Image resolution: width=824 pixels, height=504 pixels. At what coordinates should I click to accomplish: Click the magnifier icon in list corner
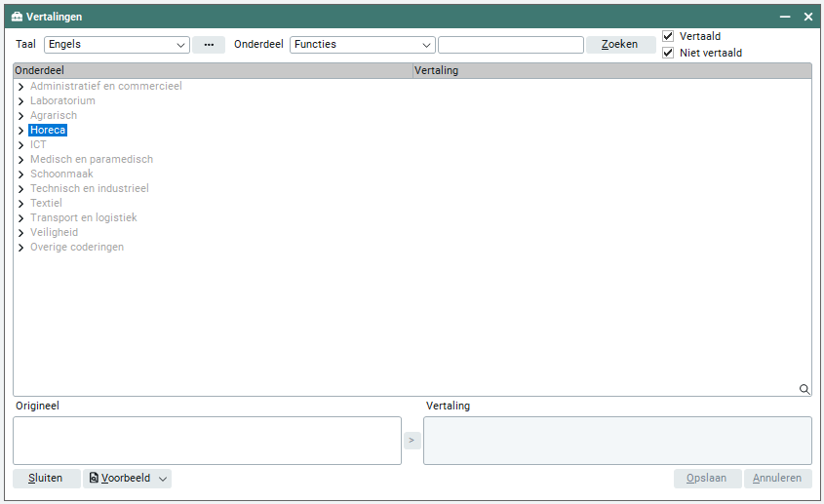(804, 389)
